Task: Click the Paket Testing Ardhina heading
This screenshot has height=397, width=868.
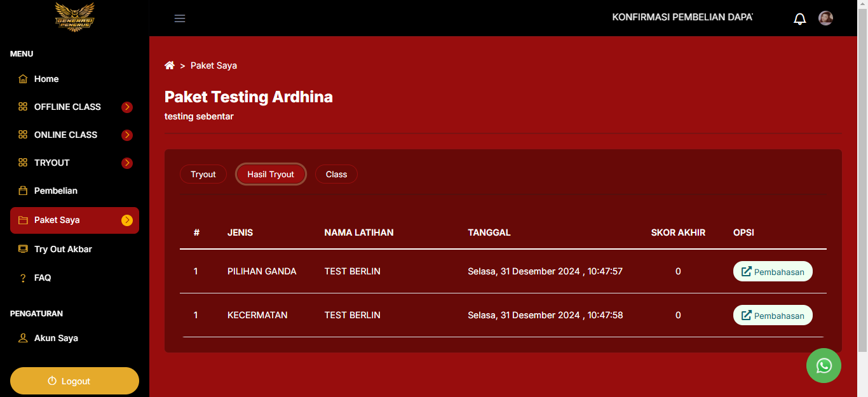Action: 248,97
